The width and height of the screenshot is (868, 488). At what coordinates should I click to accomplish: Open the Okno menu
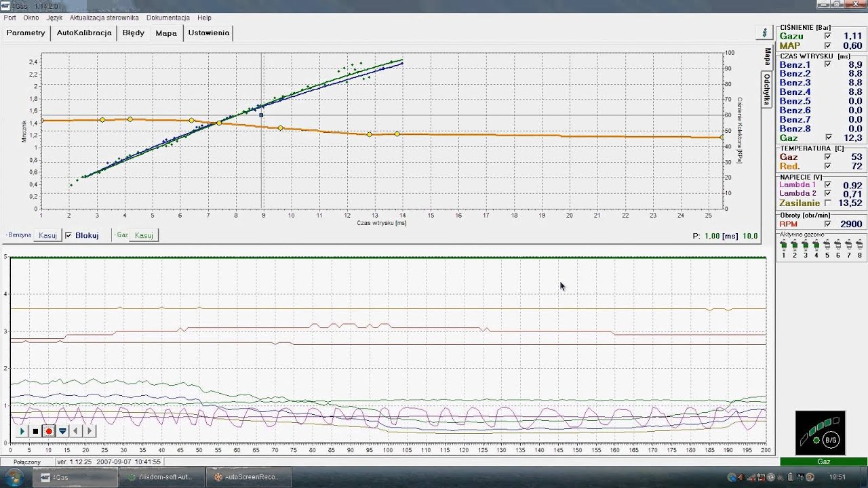click(31, 18)
